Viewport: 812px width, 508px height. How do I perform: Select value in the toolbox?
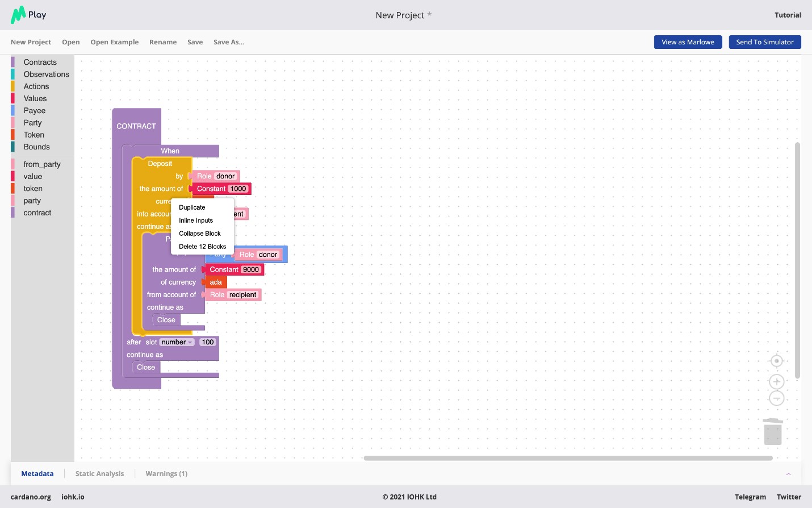coord(33,177)
